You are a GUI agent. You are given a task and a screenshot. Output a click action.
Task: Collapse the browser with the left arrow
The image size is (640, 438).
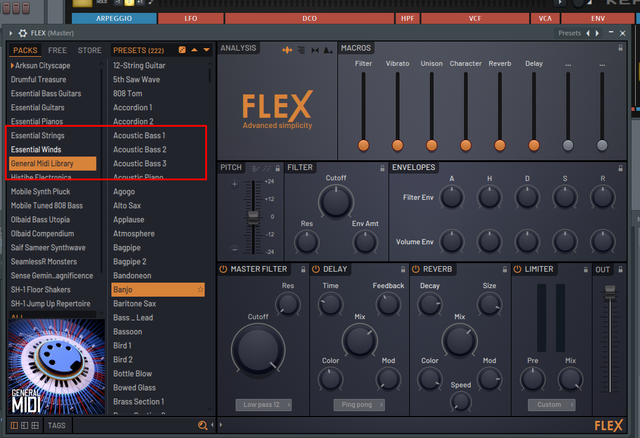[212, 425]
